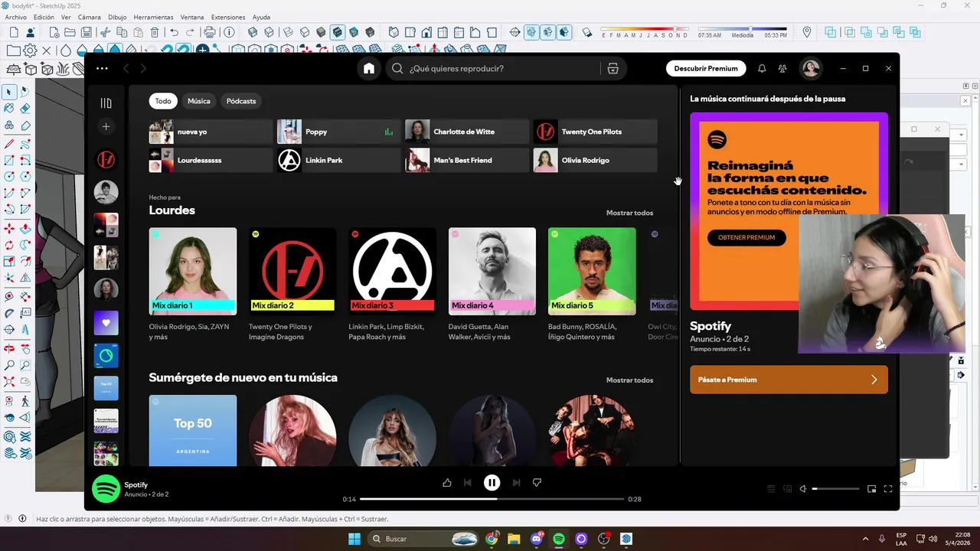Screen dimensions: 980x551
Task: Adjust the Spotify volume slider
Action: pyautogui.click(x=836, y=489)
